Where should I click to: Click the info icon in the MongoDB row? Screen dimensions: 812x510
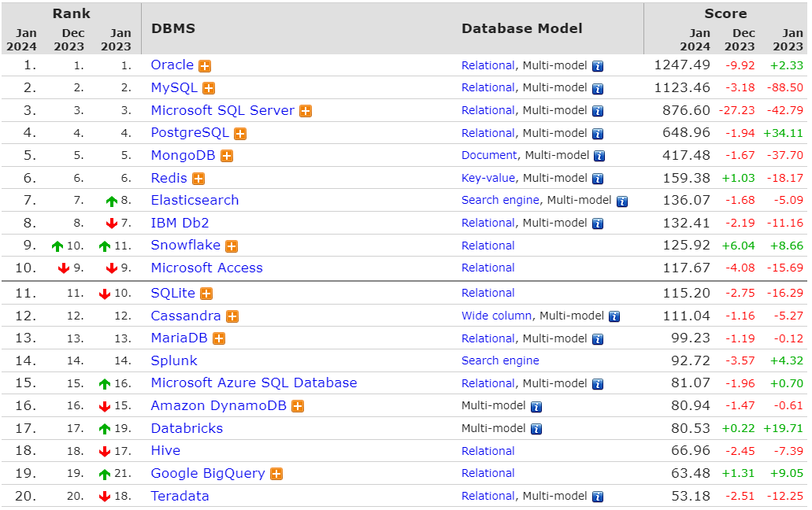[x=599, y=156]
